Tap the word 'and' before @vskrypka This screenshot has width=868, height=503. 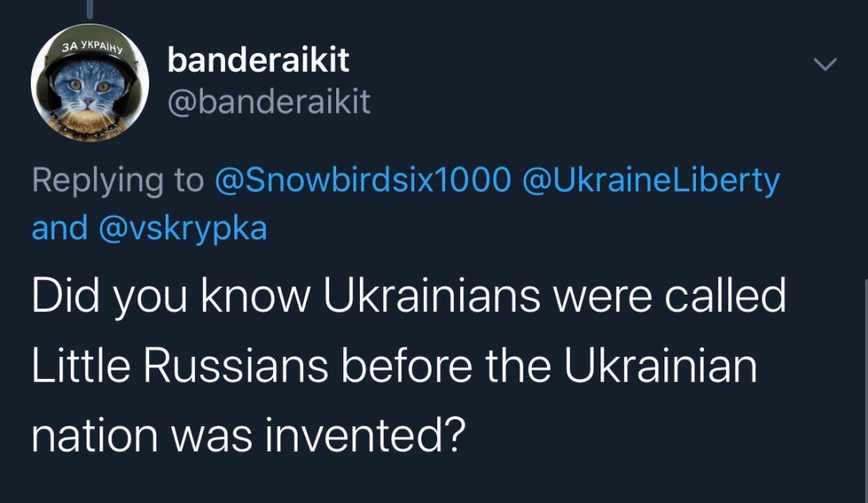(x=59, y=228)
